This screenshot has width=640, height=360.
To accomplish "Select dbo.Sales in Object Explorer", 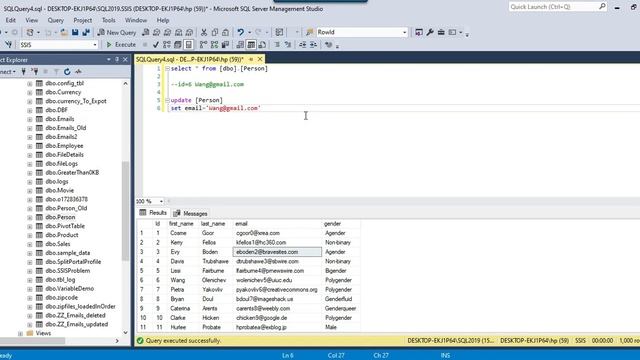I will pyautogui.click(x=58, y=244).
